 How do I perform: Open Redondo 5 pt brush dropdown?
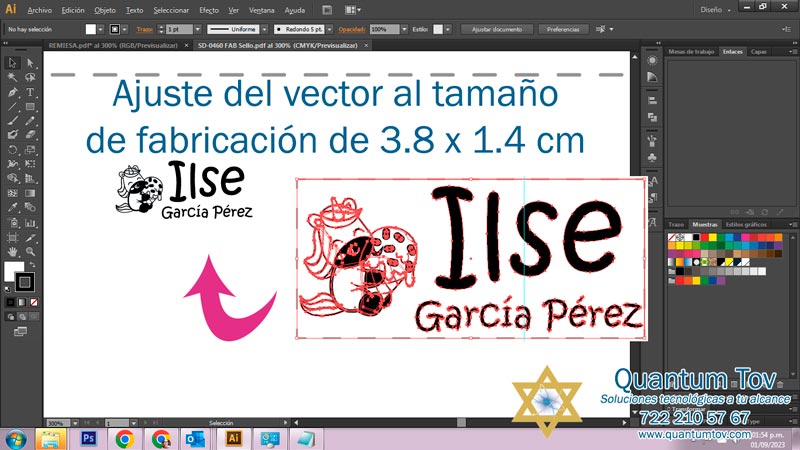[330, 30]
